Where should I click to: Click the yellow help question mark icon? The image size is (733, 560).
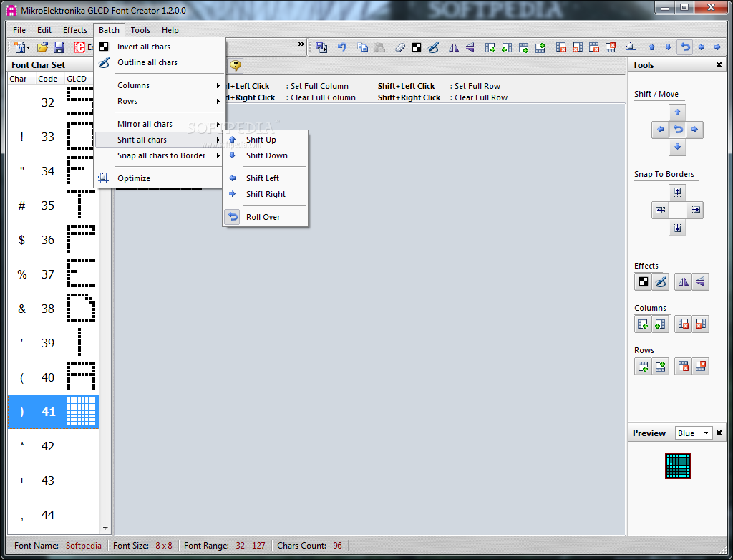pyautogui.click(x=236, y=65)
